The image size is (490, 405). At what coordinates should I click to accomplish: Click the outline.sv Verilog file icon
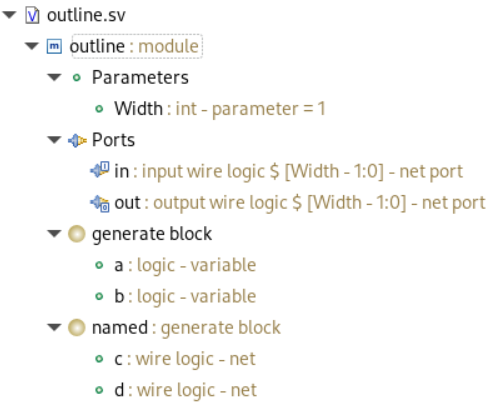click(32, 15)
